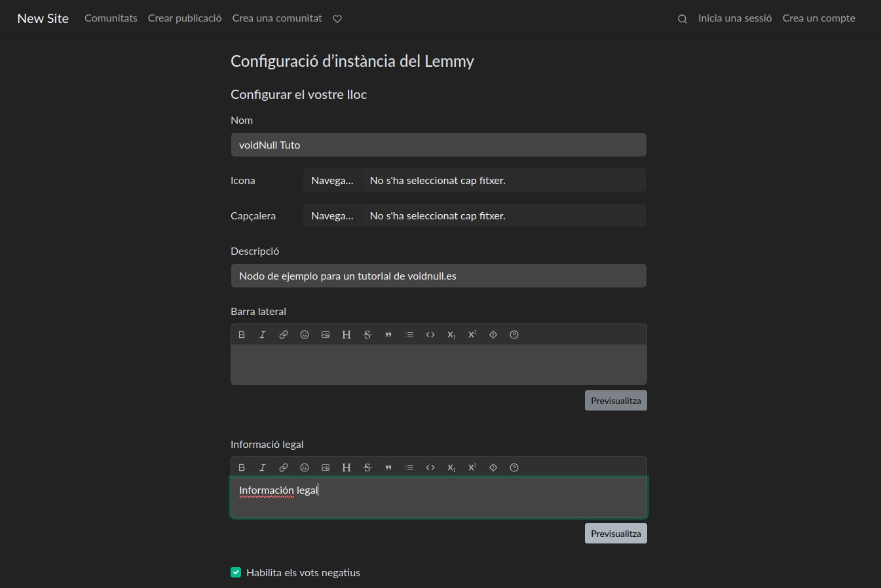Screen dimensions: 881x588
Task: Click the heart donate icon in navbar
Action: [x=337, y=19]
